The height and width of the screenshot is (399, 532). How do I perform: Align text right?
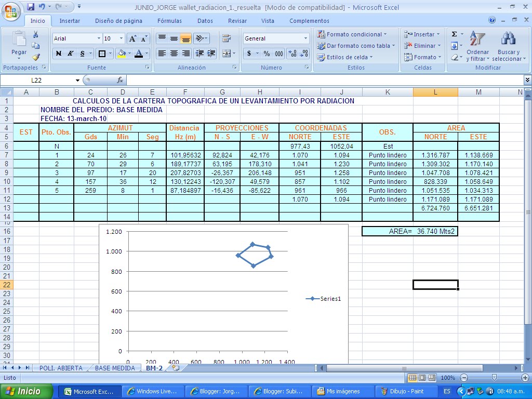click(x=185, y=54)
